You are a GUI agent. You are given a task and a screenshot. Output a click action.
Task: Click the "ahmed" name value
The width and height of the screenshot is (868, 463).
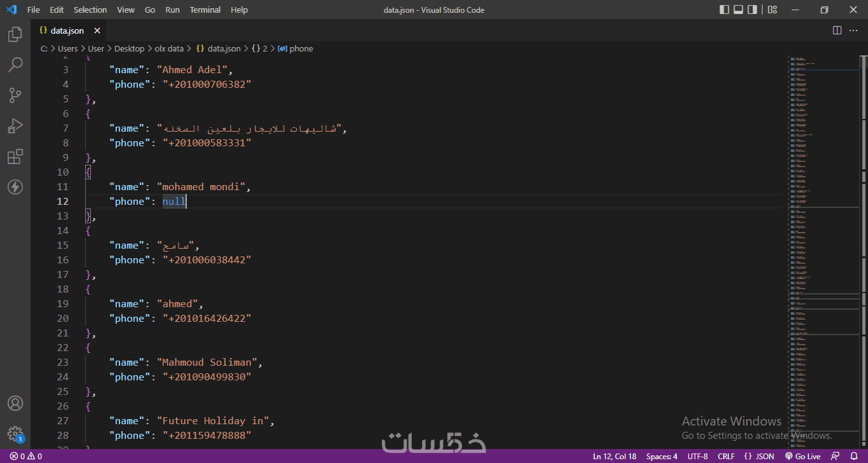coord(177,304)
